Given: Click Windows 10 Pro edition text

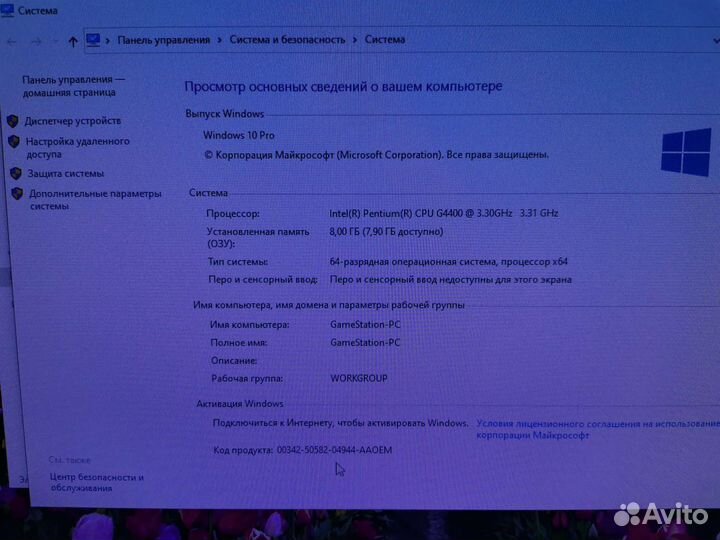Looking at the screenshot, I should (x=239, y=135).
